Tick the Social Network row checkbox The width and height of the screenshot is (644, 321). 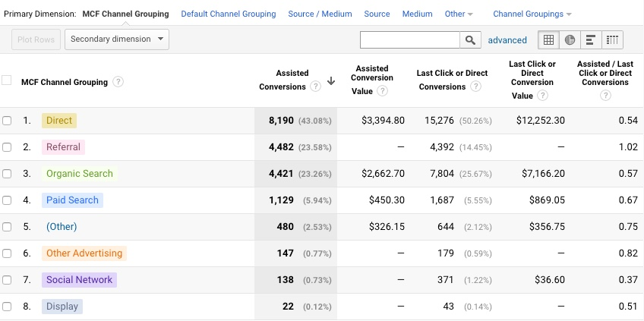coord(8,280)
